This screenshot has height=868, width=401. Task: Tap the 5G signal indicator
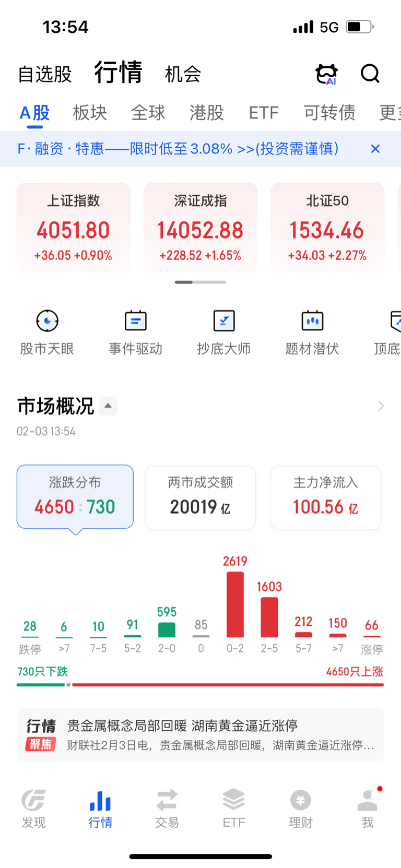click(x=329, y=27)
